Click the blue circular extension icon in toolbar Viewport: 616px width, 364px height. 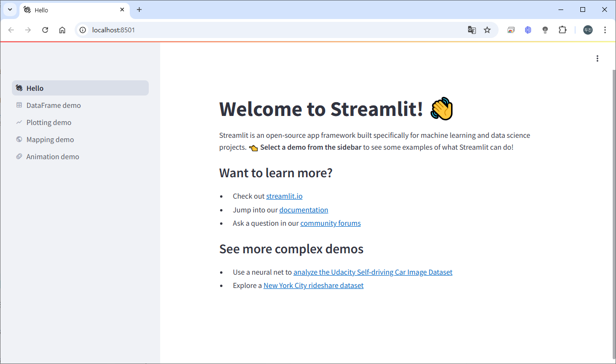[528, 30]
